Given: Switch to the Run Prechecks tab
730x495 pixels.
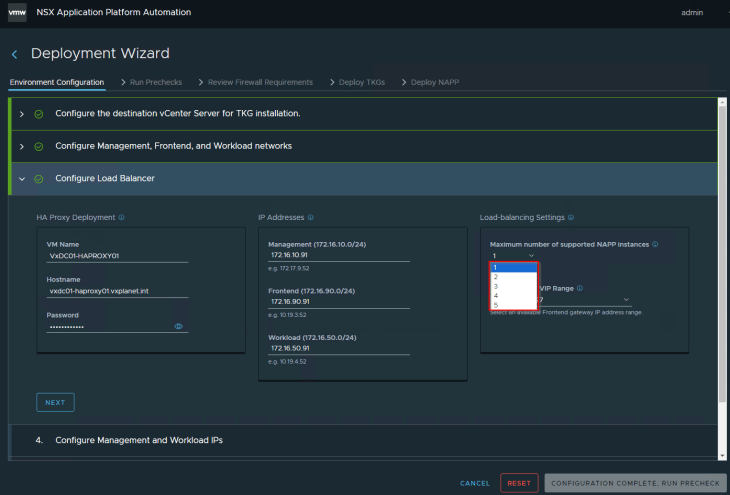Looking at the screenshot, I should [156, 82].
